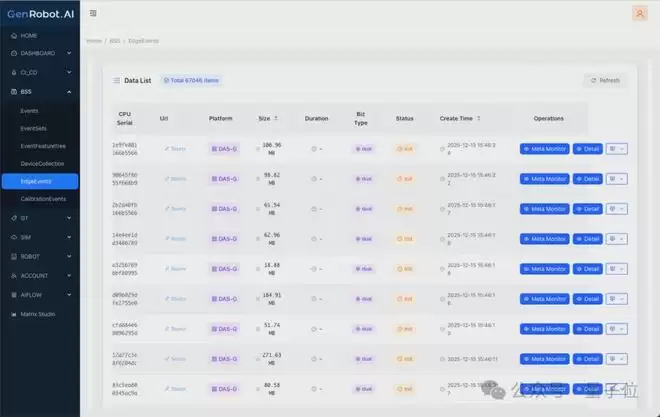The image size is (660, 417).
Task: Click the Data List header icon
Action: 116,79
